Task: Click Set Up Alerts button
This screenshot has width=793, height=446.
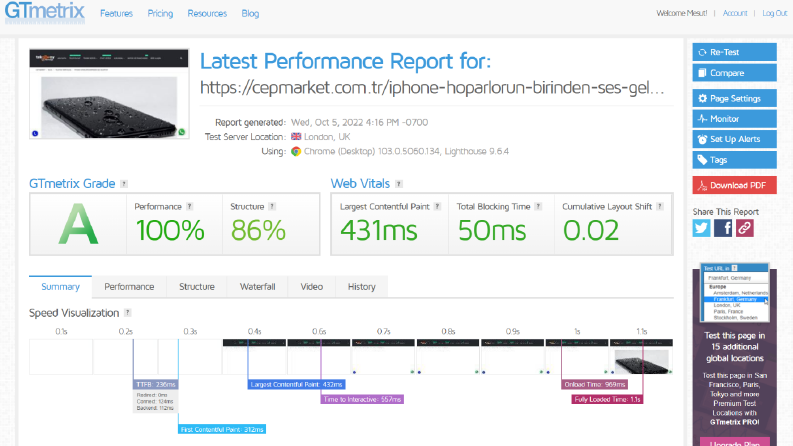Action: point(734,139)
